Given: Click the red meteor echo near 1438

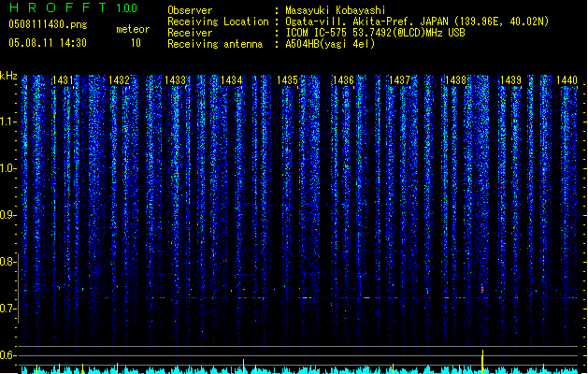Looking at the screenshot, I should [482, 289].
